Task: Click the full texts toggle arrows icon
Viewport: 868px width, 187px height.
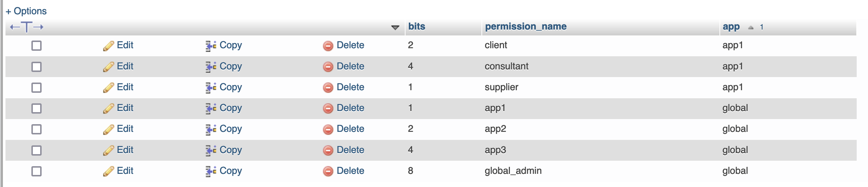Action: (x=27, y=27)
